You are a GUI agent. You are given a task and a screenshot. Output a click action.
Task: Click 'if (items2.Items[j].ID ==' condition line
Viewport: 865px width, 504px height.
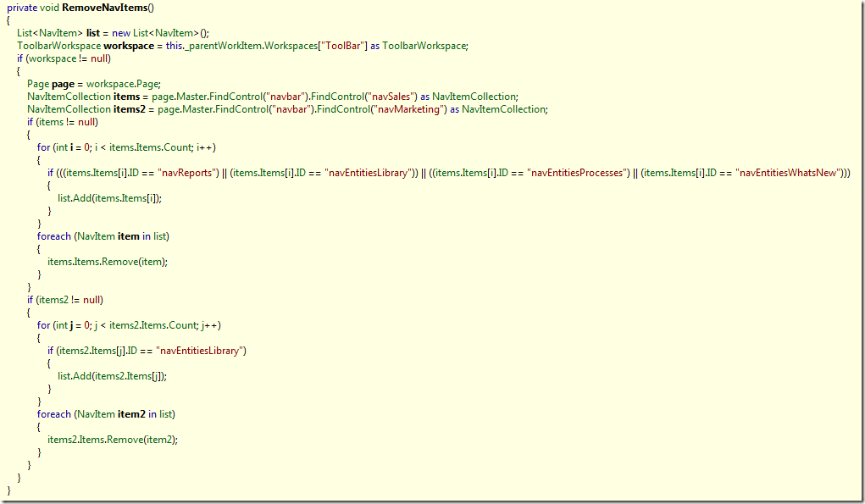point(147,351)
